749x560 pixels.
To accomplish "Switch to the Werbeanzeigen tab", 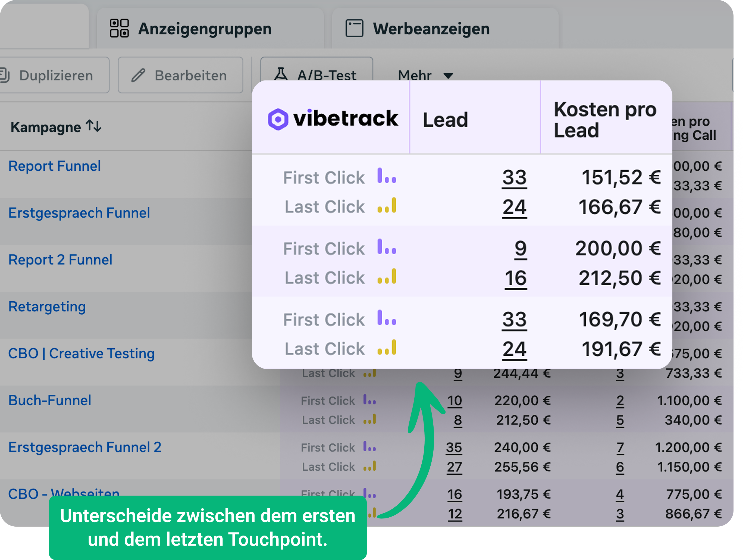I will tap(445, 29).
